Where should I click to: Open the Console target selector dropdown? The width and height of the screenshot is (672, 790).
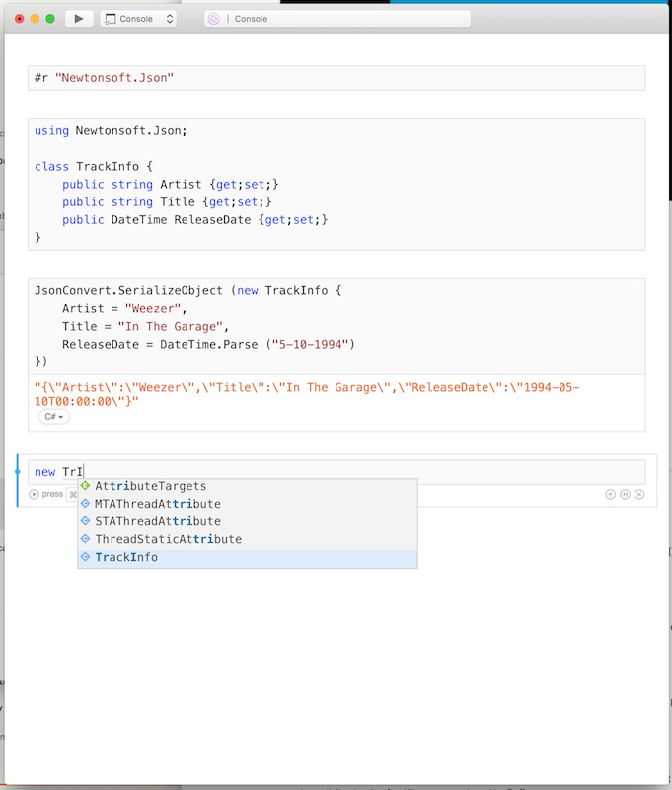coord(138,19)
